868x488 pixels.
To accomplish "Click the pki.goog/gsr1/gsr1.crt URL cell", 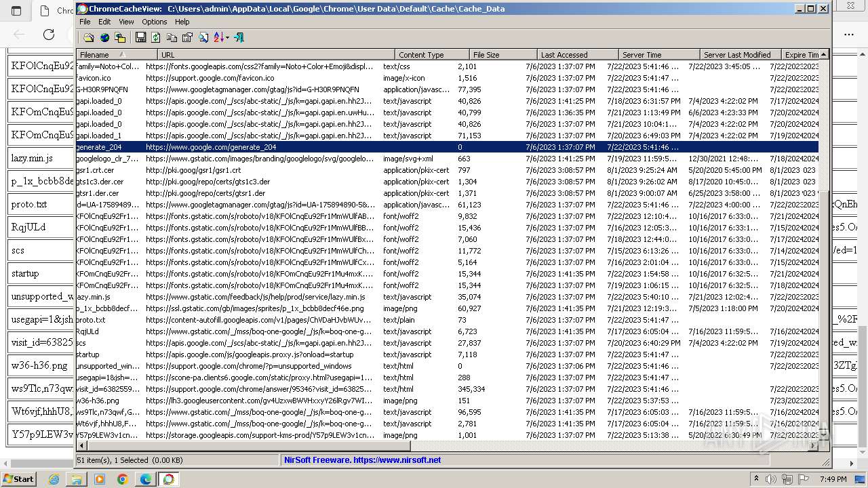I will pos(193,170).
